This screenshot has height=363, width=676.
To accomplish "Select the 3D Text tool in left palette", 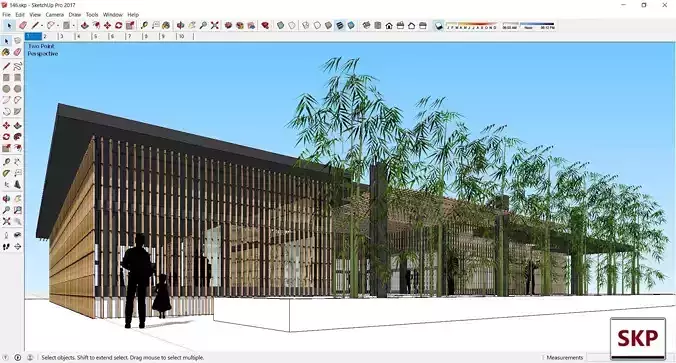I will (17, 184).
